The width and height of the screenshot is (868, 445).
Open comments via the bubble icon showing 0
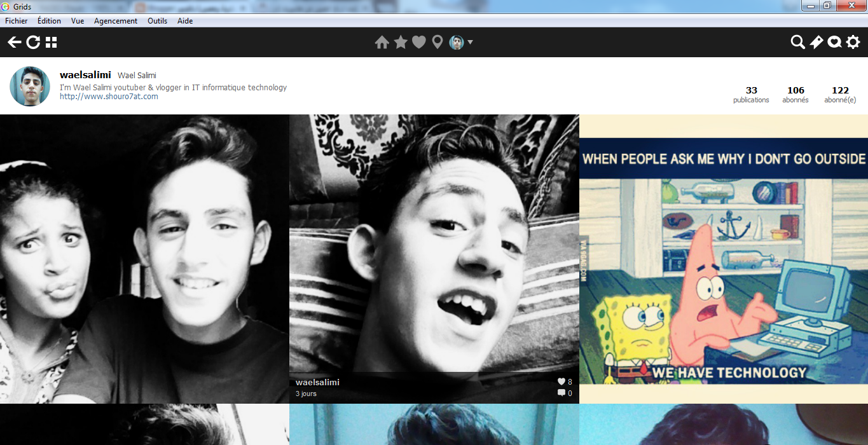tap(561, 393)
